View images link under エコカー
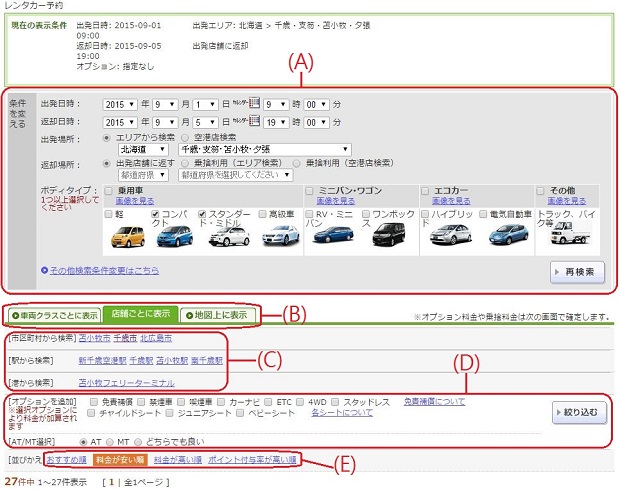Image resolution: width=620 pixels, height=489 pixels. tap(451, 201)
